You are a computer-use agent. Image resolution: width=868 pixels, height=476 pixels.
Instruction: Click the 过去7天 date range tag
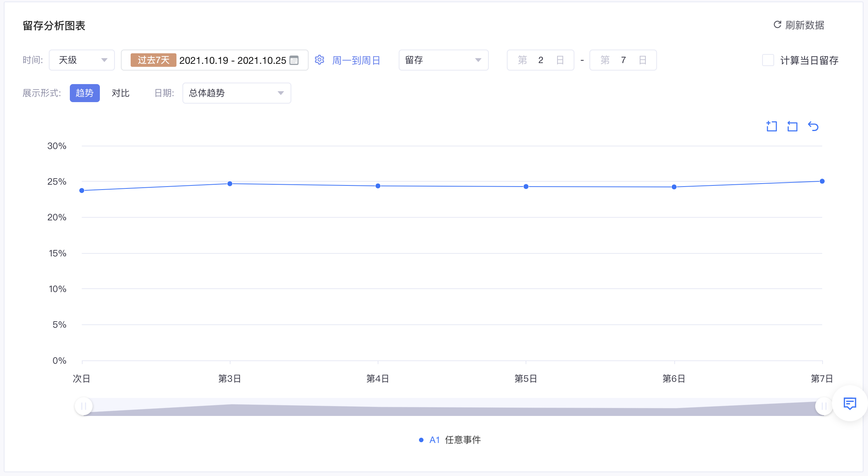click(153, 60)
